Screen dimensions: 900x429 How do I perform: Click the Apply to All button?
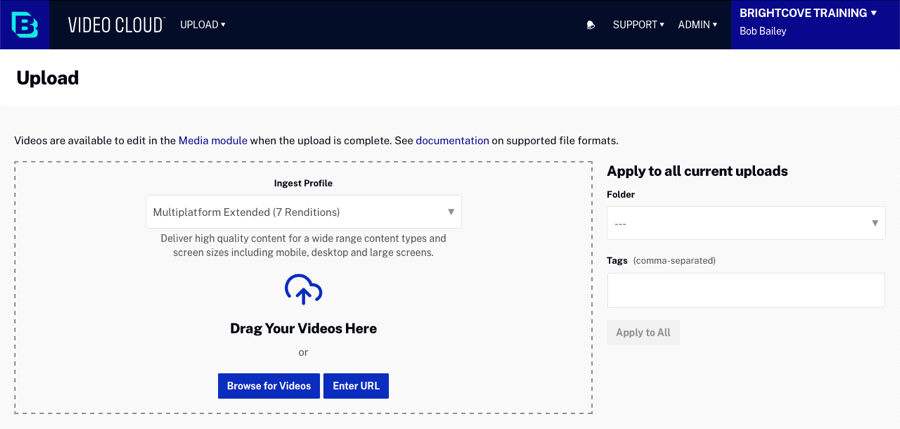[x=643, y=333]
